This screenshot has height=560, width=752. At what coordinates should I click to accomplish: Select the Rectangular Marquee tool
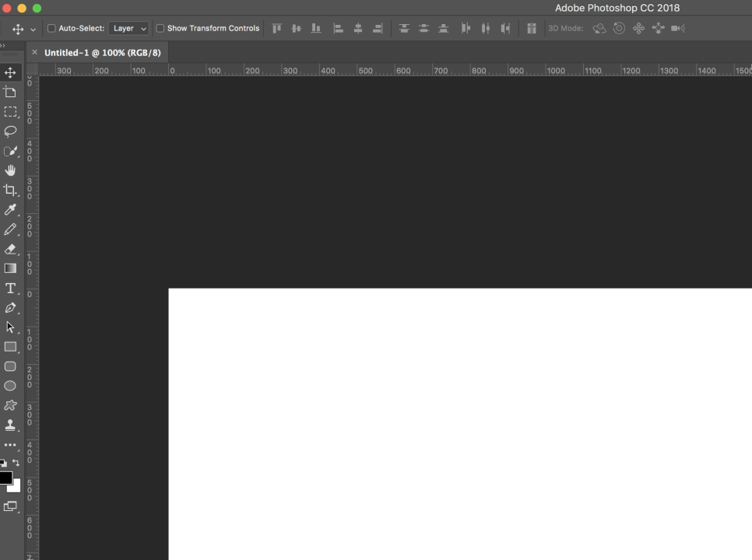(x=10, y=112)
